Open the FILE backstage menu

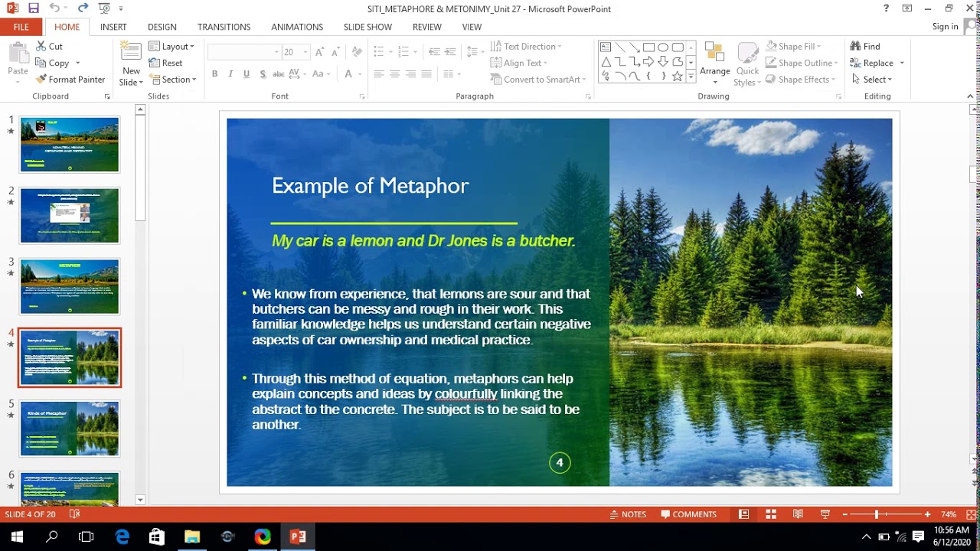(21, 27)
